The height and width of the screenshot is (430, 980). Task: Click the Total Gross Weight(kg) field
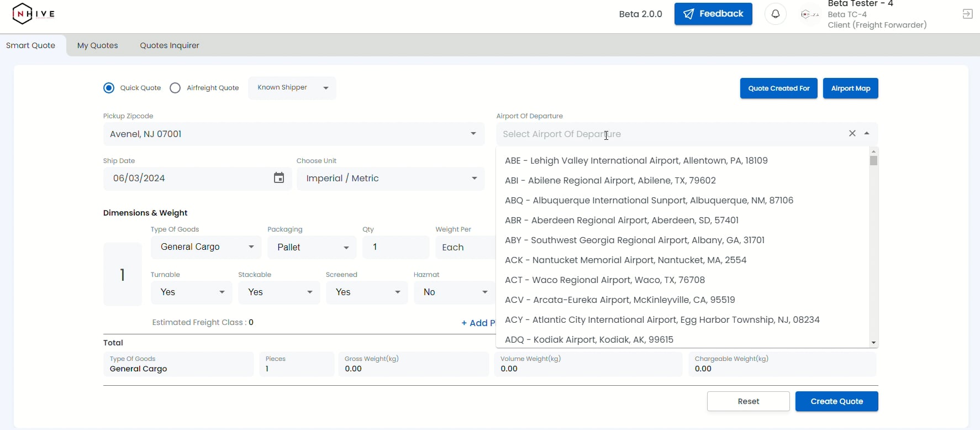click(413, 364)
